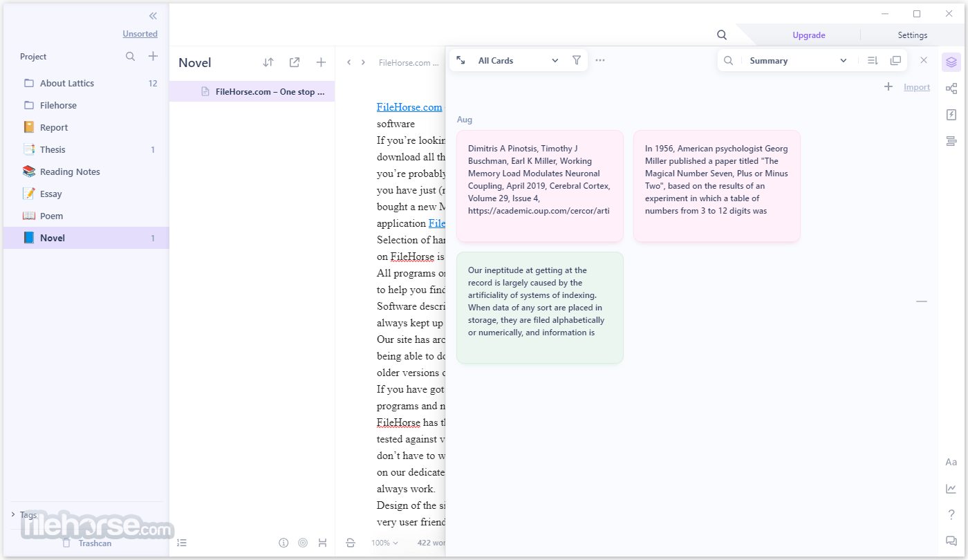Add a new card with plus icon

(888, 87)
